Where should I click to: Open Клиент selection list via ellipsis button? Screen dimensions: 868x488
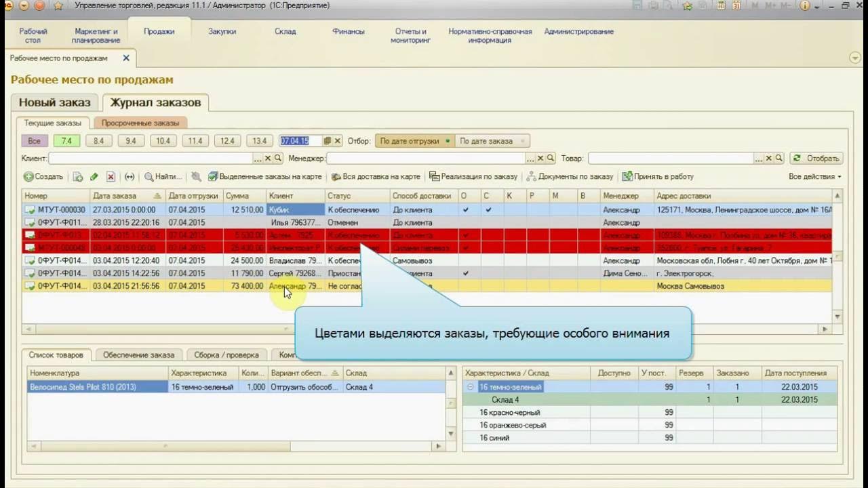[x=258, y=158]
